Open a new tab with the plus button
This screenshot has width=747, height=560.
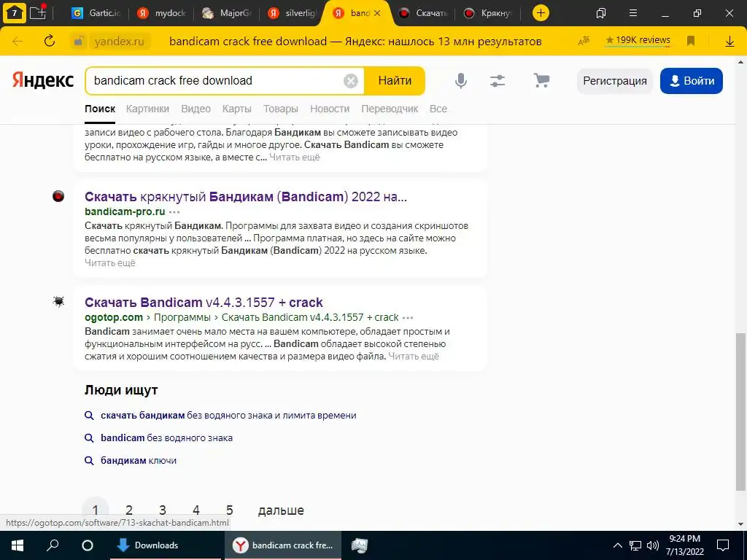pos(541,13)
